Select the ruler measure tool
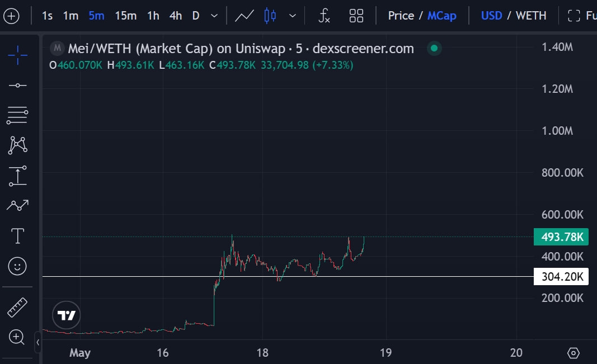Viewport: 597px width, 364px height. pyautogui.click(x=17, y=308)
